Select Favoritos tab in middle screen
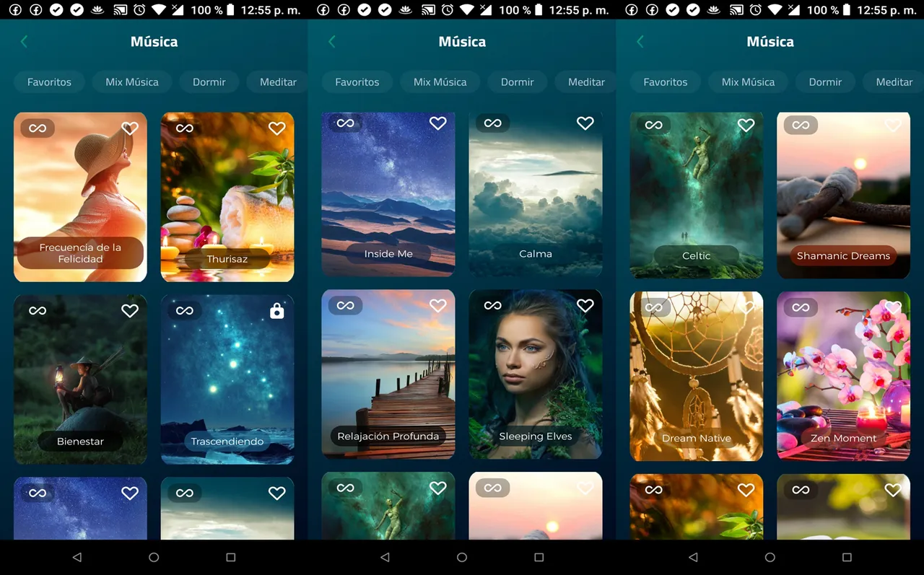 [x=357, y=82]
